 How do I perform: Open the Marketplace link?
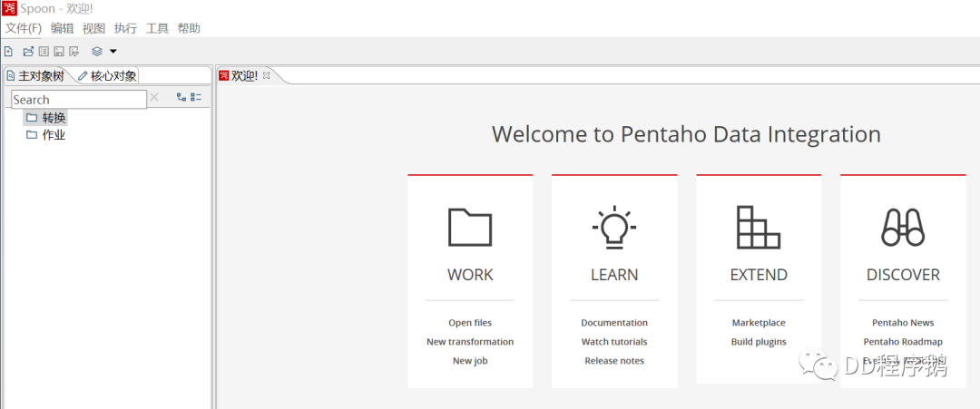pos(759,323)
